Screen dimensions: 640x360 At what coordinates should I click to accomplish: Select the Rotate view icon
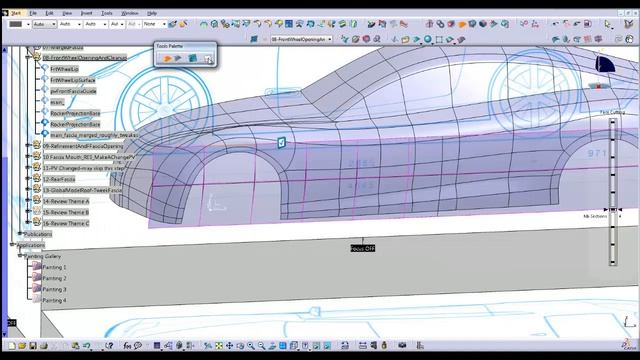[240, 346]
